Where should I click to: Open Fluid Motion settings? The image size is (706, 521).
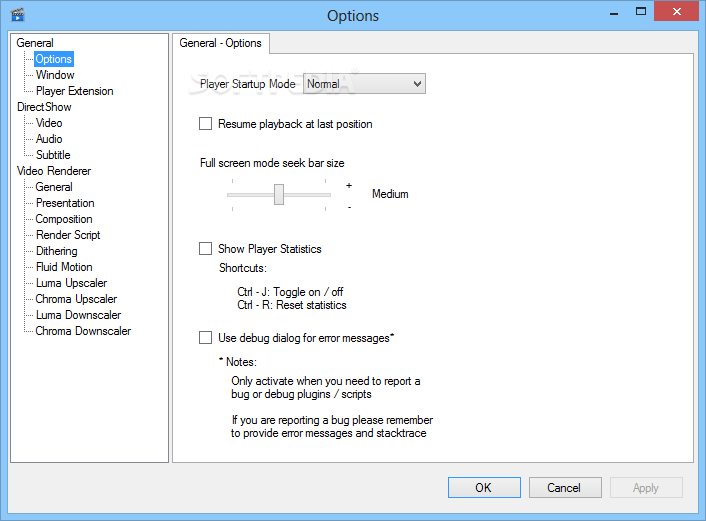(64, 267)
